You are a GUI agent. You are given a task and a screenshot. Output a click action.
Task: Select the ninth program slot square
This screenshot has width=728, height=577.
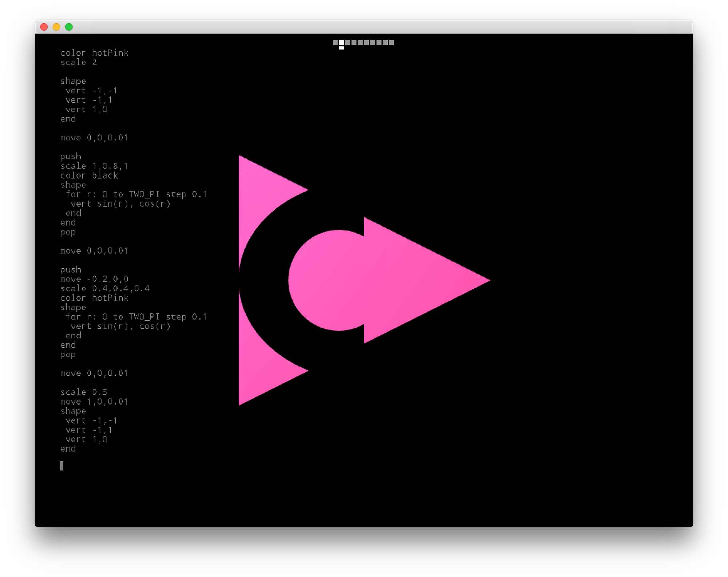[385, 43]
